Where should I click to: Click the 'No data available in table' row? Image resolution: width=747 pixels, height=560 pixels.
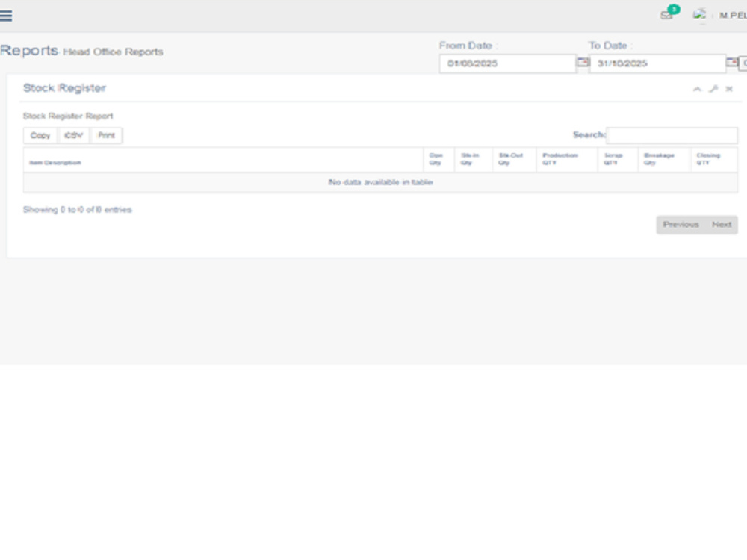[381, 182]
